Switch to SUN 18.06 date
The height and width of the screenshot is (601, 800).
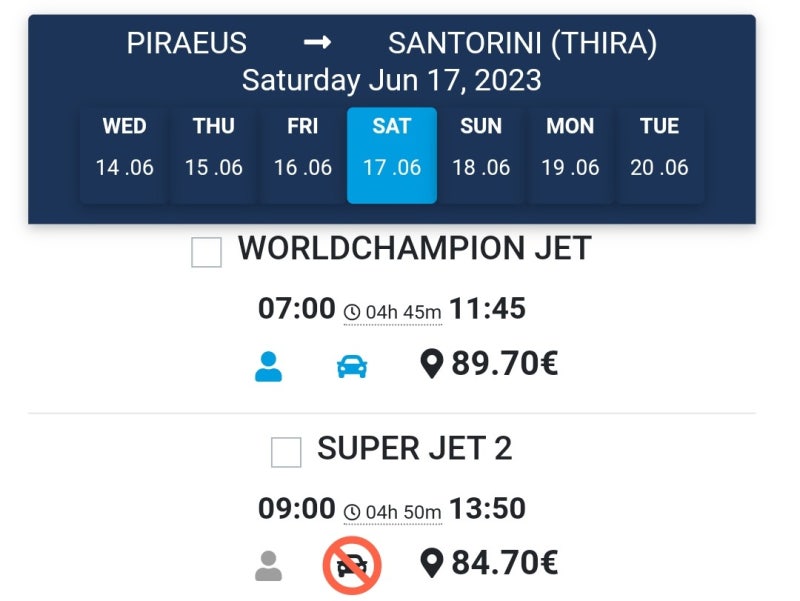coord(481,155)
